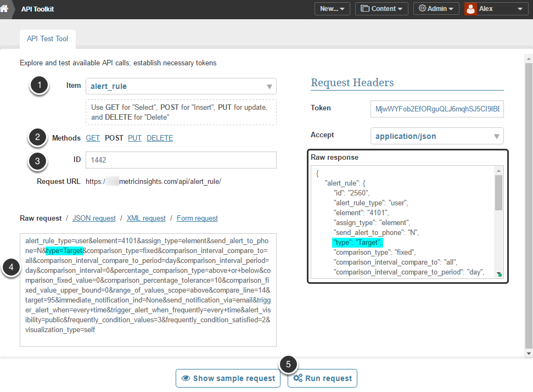Screen dimensions: 533x392
Task: Open the New... menu
Action: (332, 9)
